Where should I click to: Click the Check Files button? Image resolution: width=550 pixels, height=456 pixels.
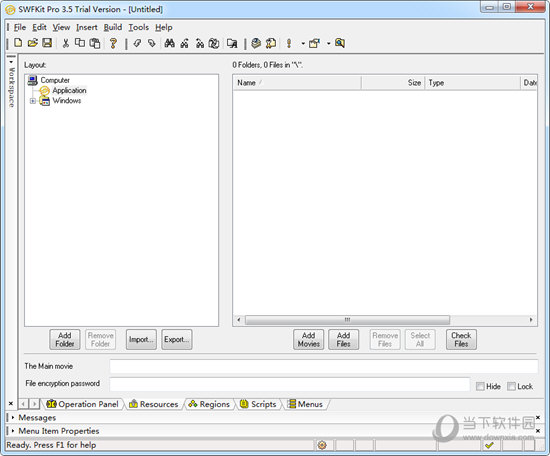(461, 339)
